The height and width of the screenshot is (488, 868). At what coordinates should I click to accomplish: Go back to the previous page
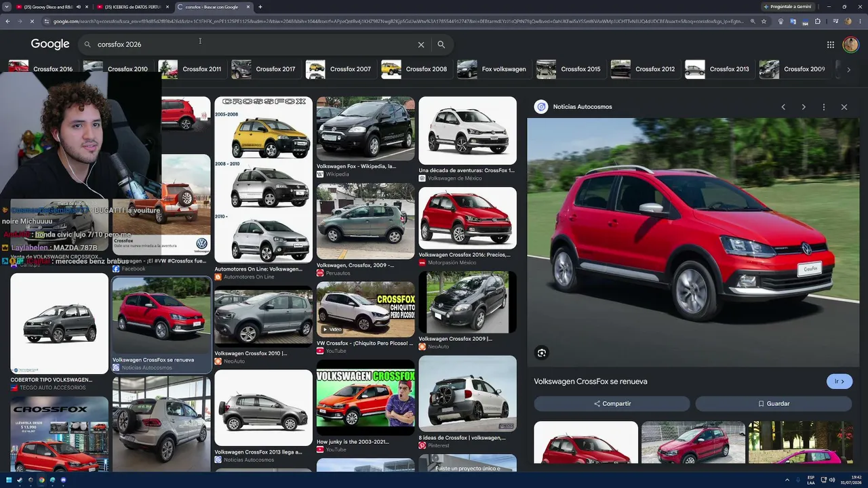[7, 22]
